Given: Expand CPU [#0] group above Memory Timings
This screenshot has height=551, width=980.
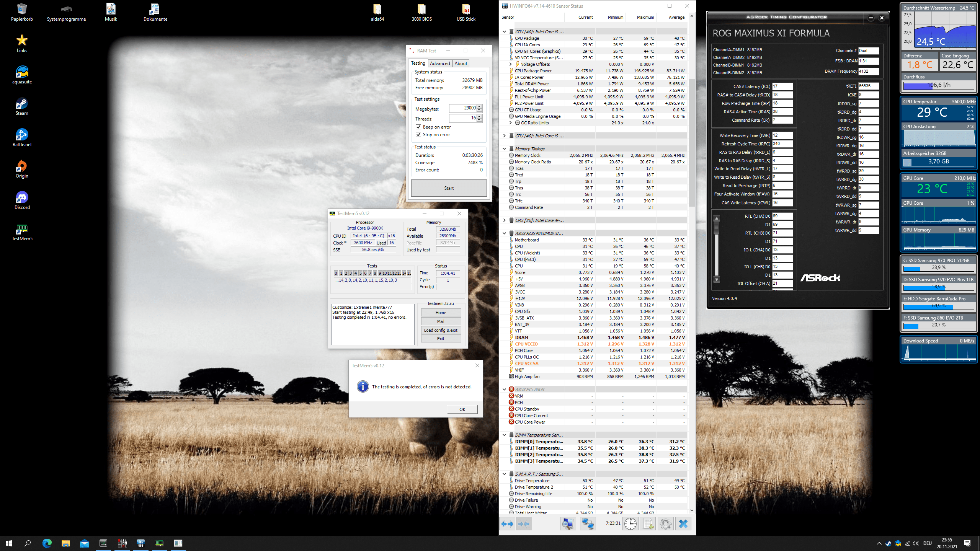Looking at the screenshot, I should point(505,136).
